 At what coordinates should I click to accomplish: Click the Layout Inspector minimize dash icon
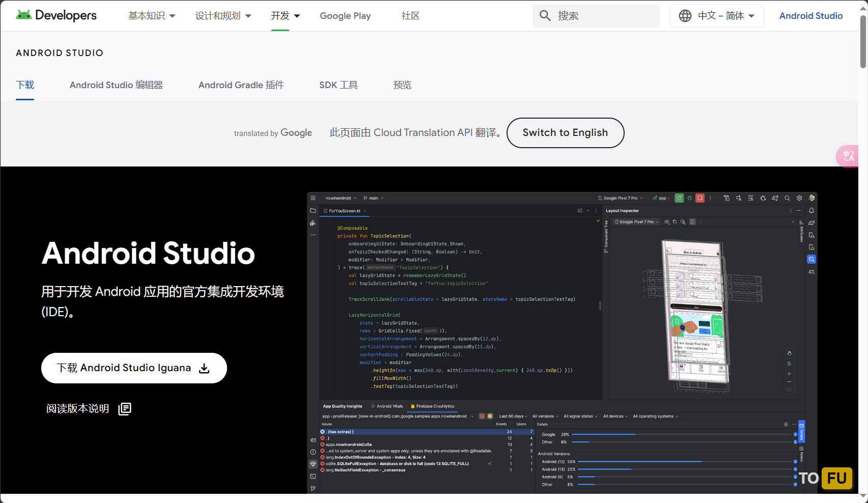click(799, 210)
